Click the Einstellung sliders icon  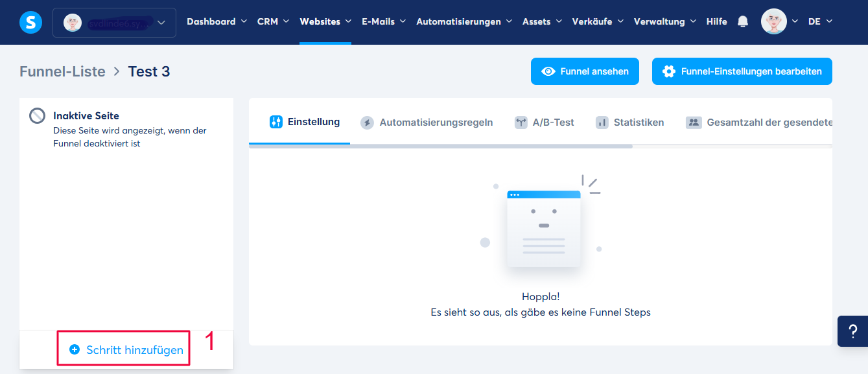pos(276,122)
